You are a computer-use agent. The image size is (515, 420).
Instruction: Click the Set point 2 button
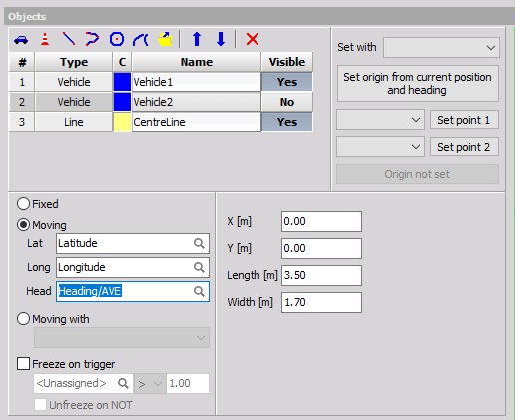pyautogui.click(x=464, y=147)
